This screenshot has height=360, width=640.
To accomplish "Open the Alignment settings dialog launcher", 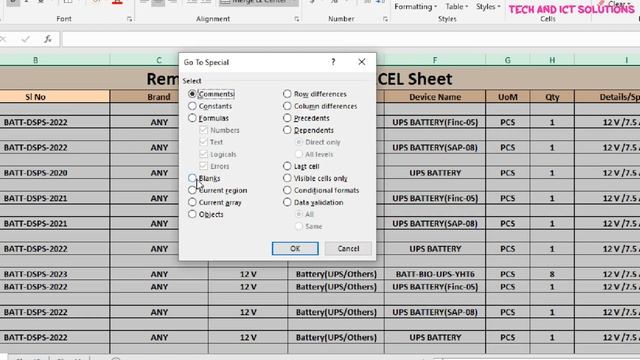I will pos(296,19).
